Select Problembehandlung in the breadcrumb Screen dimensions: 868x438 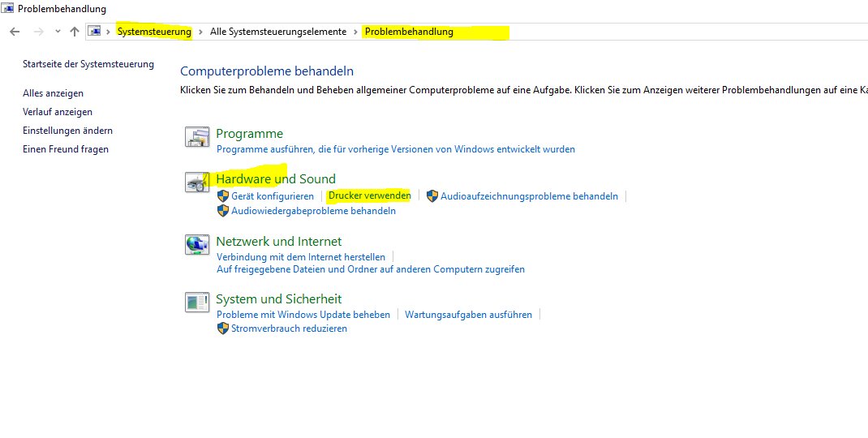(x=409, y=32)
